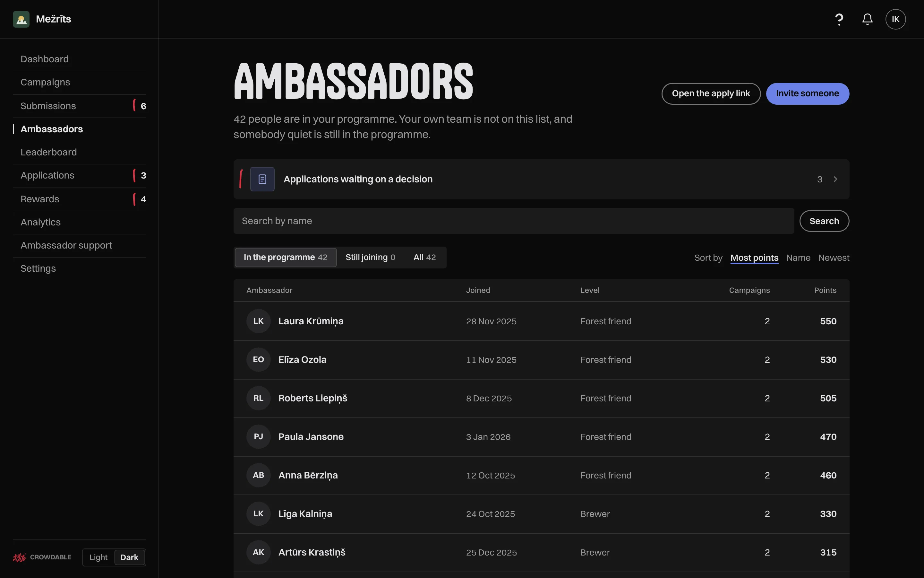This screenshot has width=924, height=578.
Task: Show the Still joining tab
Action: [x=370, y=257]
